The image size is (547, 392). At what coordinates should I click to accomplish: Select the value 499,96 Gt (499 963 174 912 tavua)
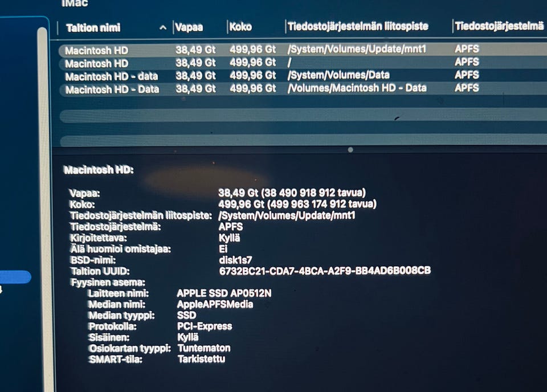pyautogui.click(x=297, y=203)
